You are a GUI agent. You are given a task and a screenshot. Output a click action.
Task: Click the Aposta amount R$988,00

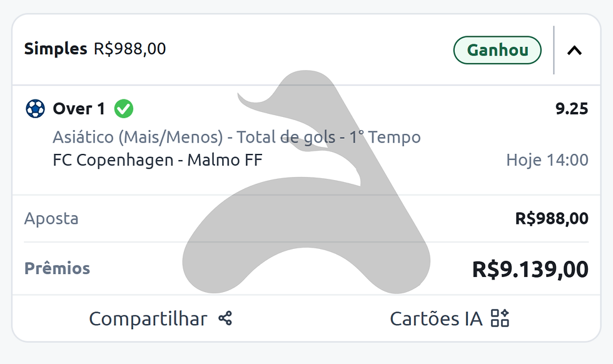pyautogui.click(x=552, y=218)
